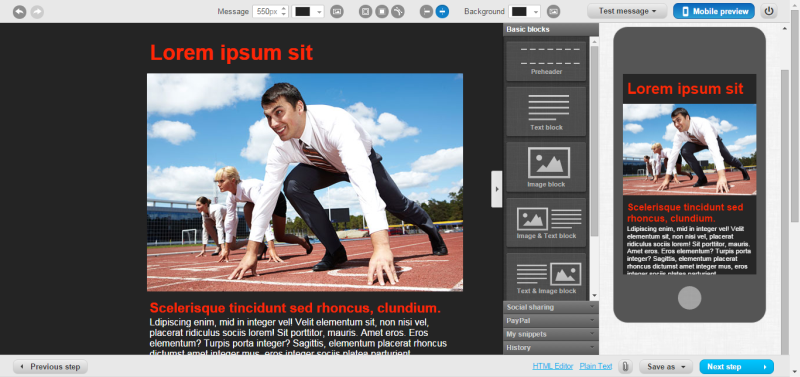Open the Background color dropdown
The width and height of the screenshot is (800, 377).
tap(536, 12)
